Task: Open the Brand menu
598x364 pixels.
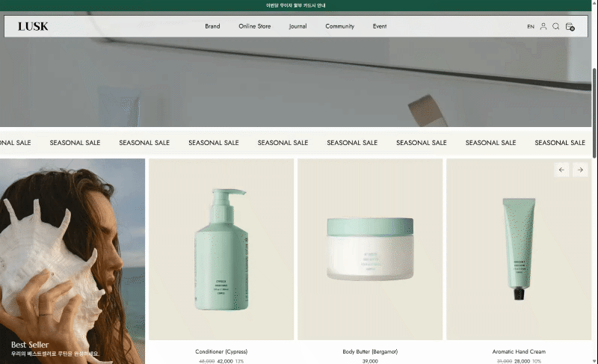Action: pyautogui.click(x=212, y=26)
